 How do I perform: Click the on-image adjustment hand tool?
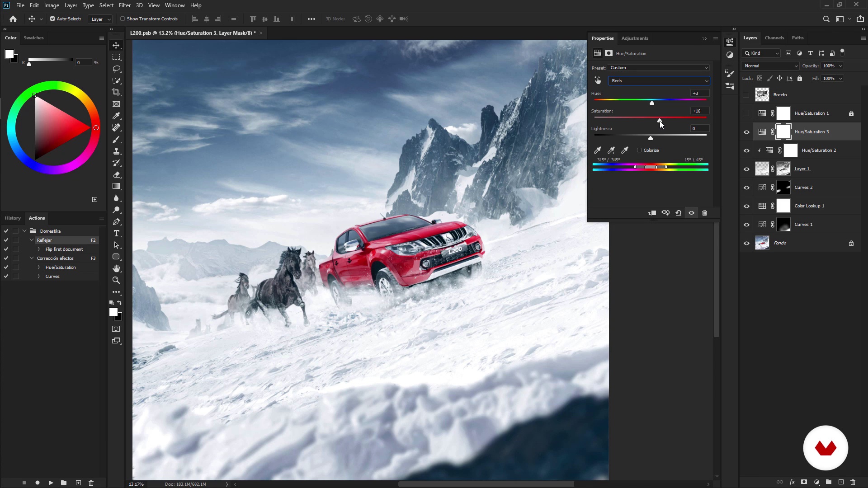point(598,80)
